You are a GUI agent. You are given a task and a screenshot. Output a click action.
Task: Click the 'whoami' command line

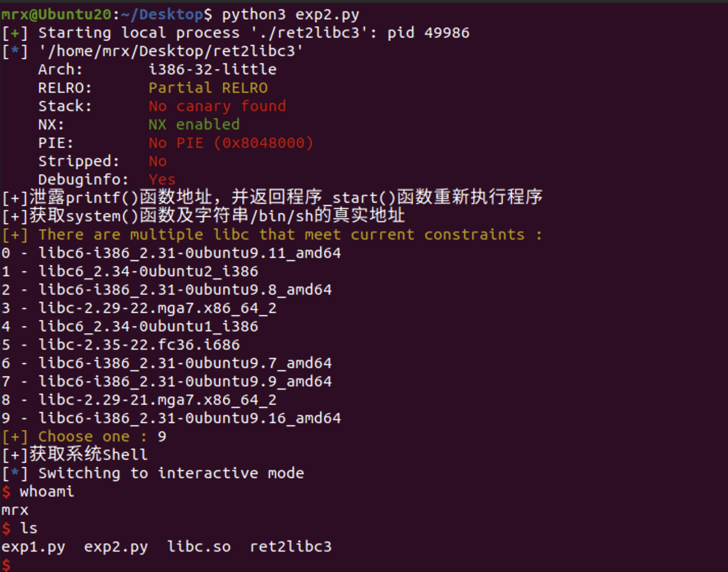47,492
